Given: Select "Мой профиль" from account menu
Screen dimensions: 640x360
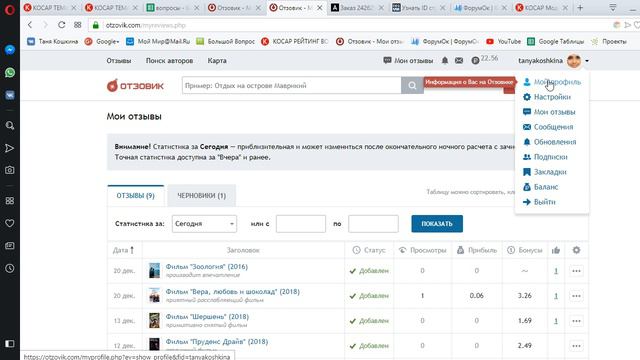Looking at the screenshot, I should pyautogui.click(x=552, y=82).
